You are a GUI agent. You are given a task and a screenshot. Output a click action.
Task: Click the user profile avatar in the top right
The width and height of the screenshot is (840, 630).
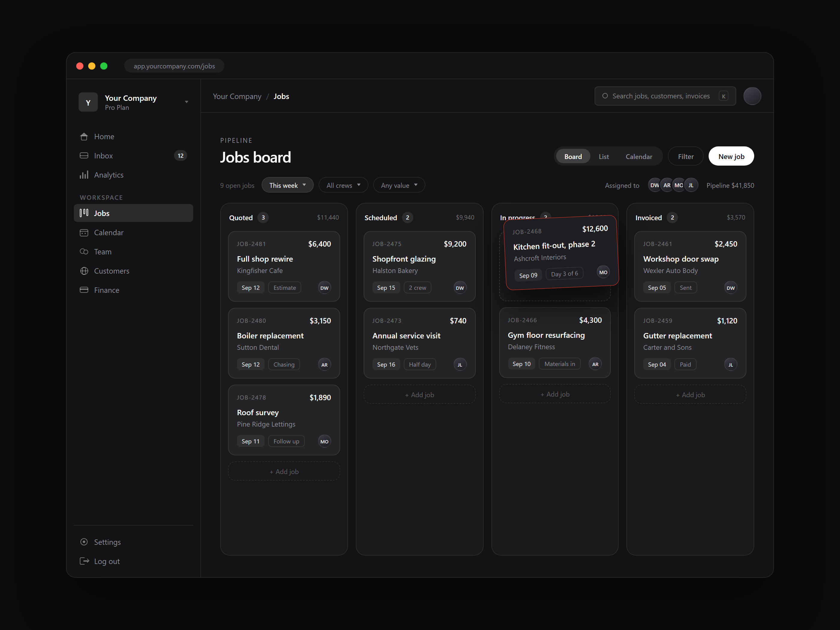point(752,96)
